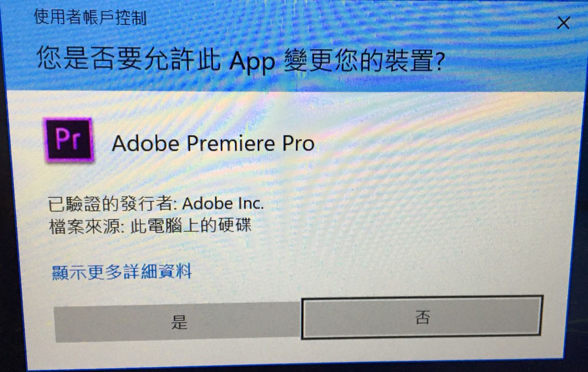The width and height of the screenshot is (588, 372).
Task: Choose 是 to allow the app
Action: (x=178, y=322)
